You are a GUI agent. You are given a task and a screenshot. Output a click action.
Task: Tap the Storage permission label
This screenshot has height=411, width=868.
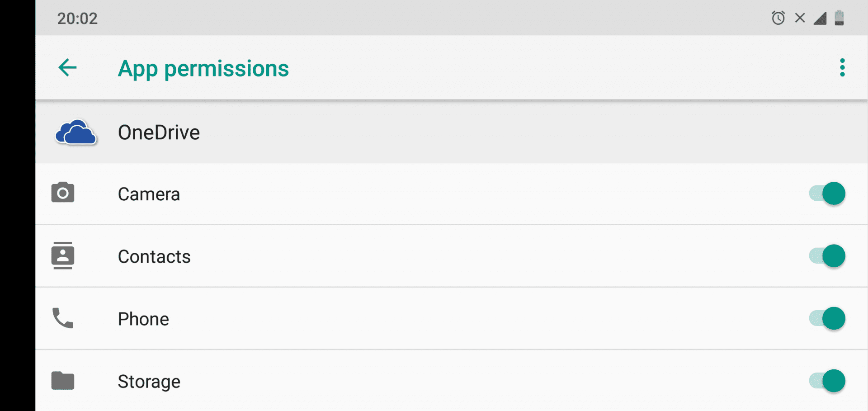point(149,382)
